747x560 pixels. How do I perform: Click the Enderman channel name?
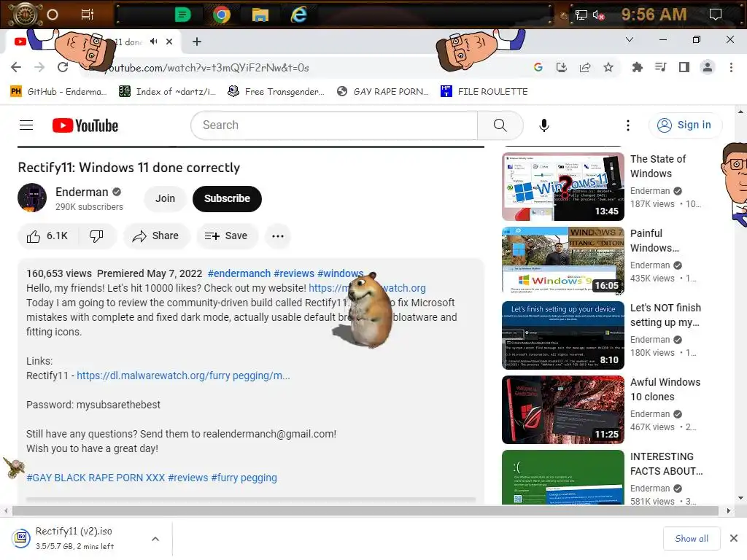(x=82, y=192)
